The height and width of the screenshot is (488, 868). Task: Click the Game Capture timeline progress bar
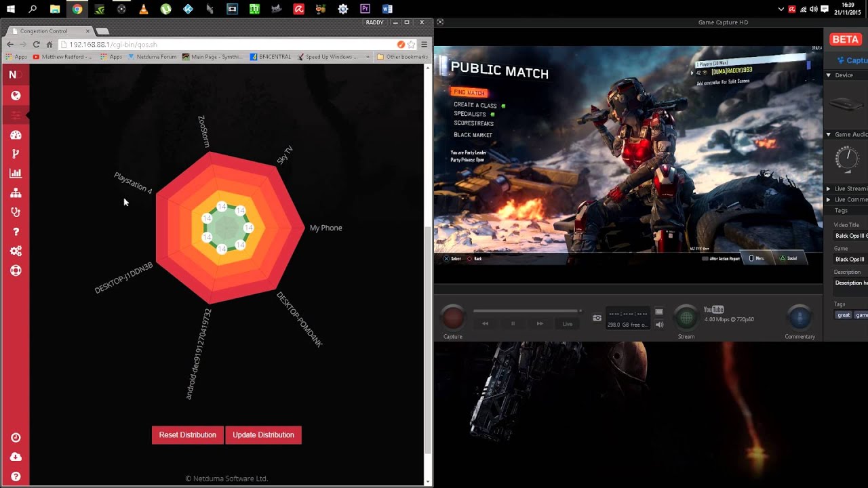click(527, 310)
